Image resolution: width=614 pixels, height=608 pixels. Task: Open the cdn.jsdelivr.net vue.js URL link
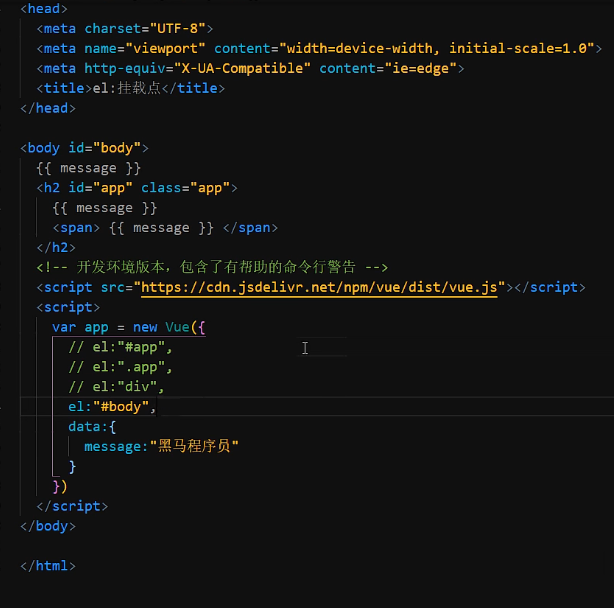point(319,288)
